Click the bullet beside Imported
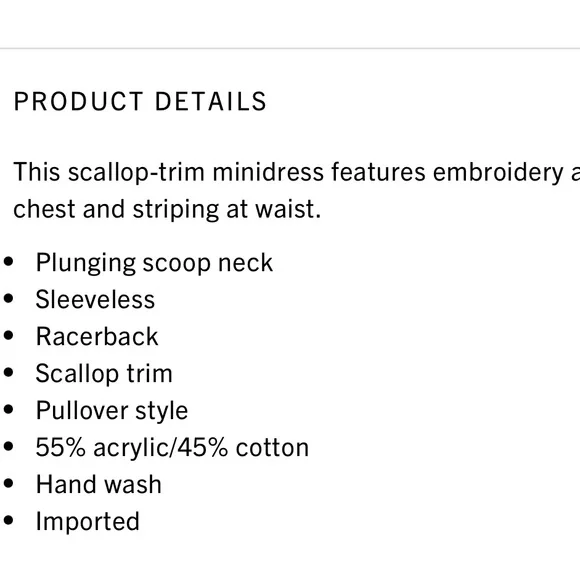 [x=8, y=520]
